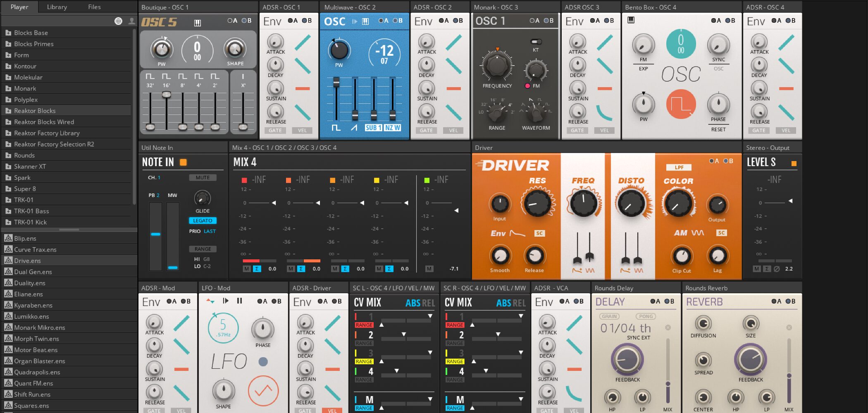This screenshot has width=868, height=413.
Task: Click the orange indicator next to LEVEL S
Action: pos(794,164)
